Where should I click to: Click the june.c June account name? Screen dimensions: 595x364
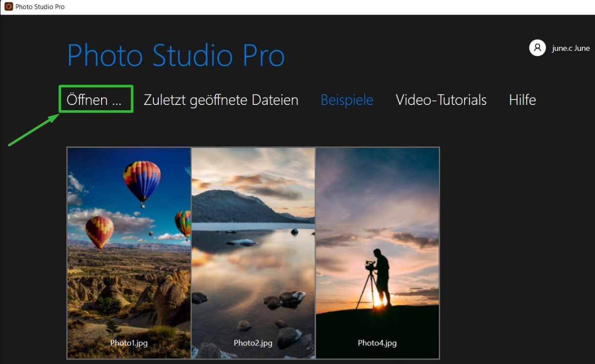571,48
